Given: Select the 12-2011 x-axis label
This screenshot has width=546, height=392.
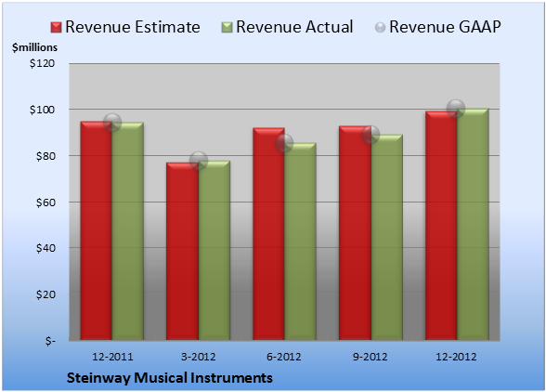Looking at the screenshot, I should [x=112, y=357].
